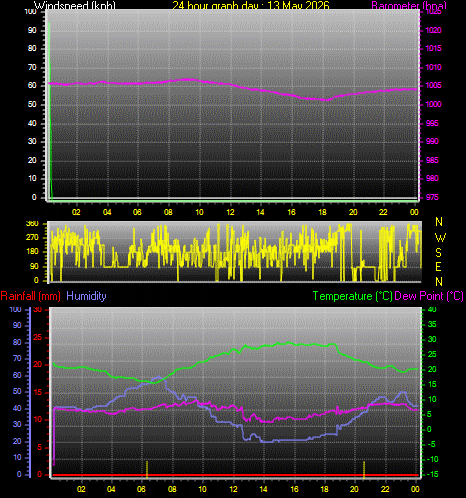Viewport: 466px width, 498px height.
Task: Click "60" on the blue humidity axis
Action: click(x=17, y=375)
